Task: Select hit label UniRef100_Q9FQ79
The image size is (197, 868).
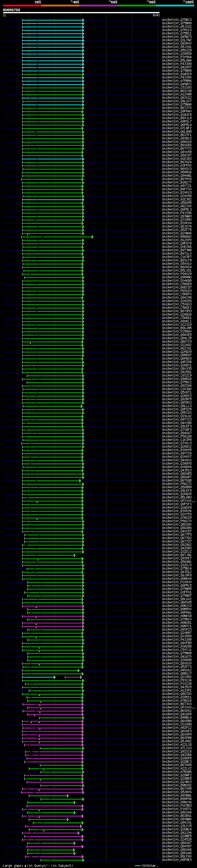Action: click(x=177, y=244)
